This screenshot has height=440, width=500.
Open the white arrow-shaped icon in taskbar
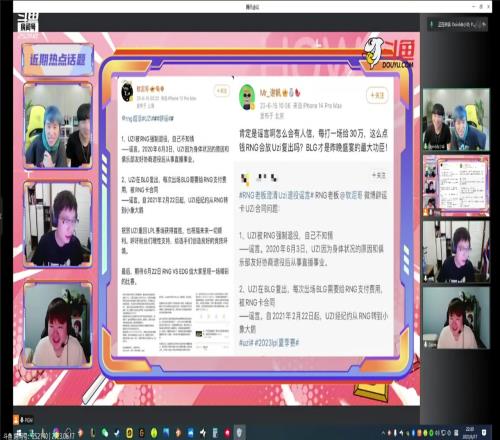click(x=203, y=433)
